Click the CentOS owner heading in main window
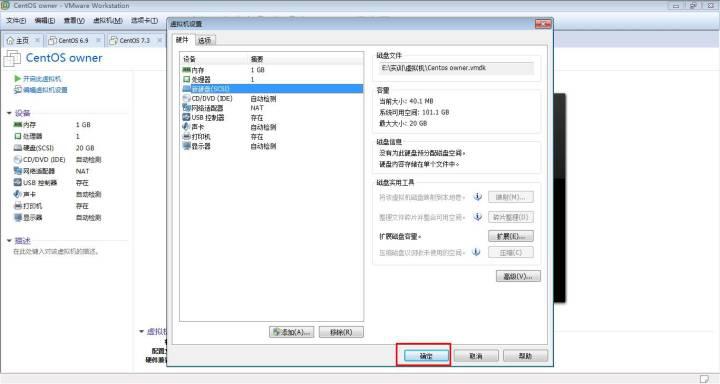720x384 pixels. (x=64, y=58)
